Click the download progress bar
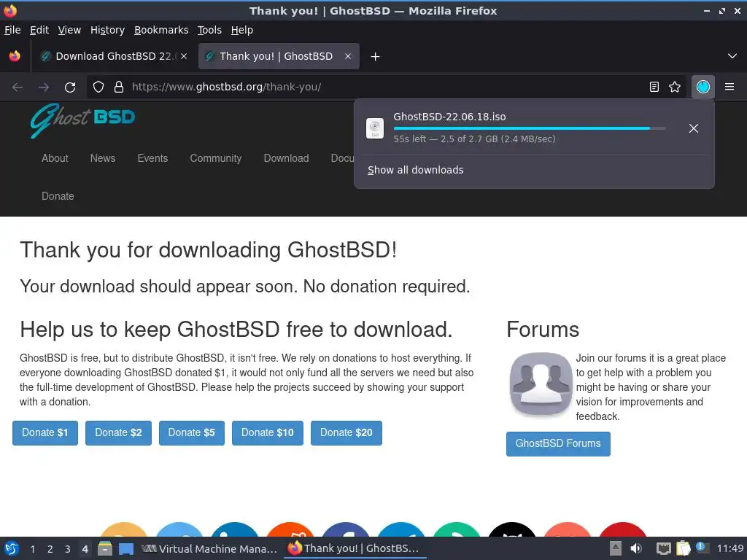This screenshot has height=560, width=747. [530, 128]
